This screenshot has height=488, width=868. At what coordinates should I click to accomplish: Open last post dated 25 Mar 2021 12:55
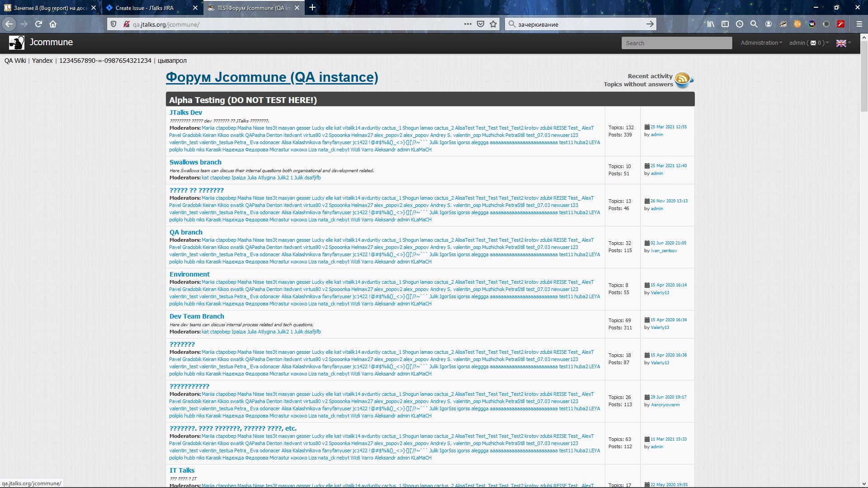pyautogui.click(x=668, y=127)
